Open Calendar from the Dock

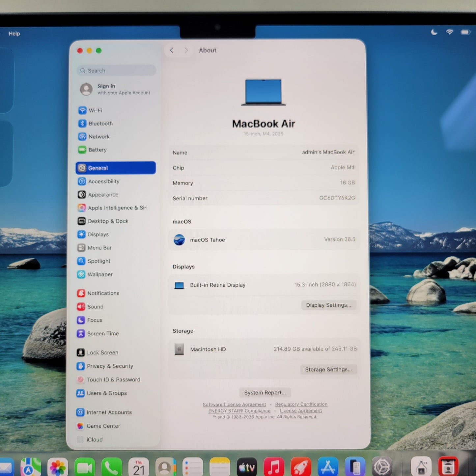click(139, 467)
